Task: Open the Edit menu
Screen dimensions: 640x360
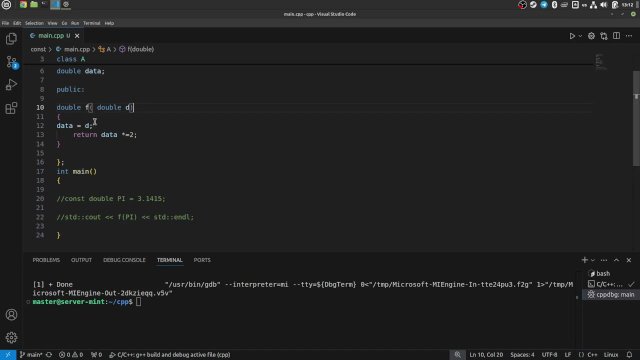Action: [17, 23]
